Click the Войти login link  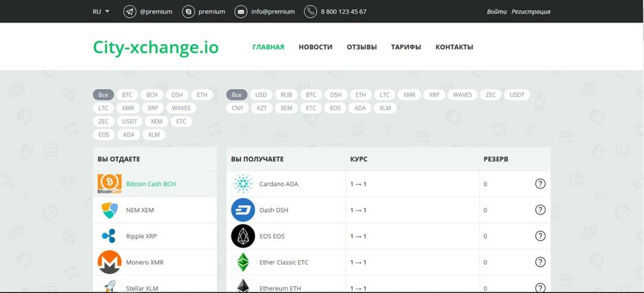[x=497, y=12]
